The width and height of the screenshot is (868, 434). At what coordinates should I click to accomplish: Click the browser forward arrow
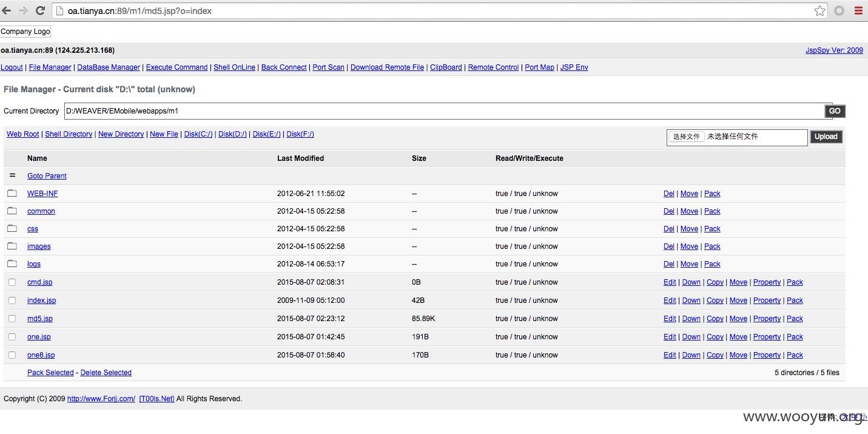[24, 10]
